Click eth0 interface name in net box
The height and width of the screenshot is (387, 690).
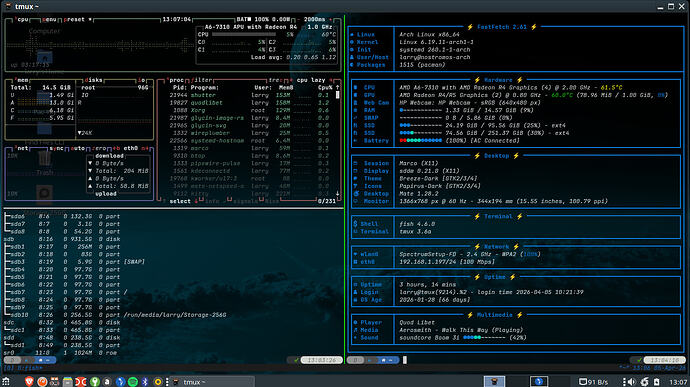click(x=131, y=148)
